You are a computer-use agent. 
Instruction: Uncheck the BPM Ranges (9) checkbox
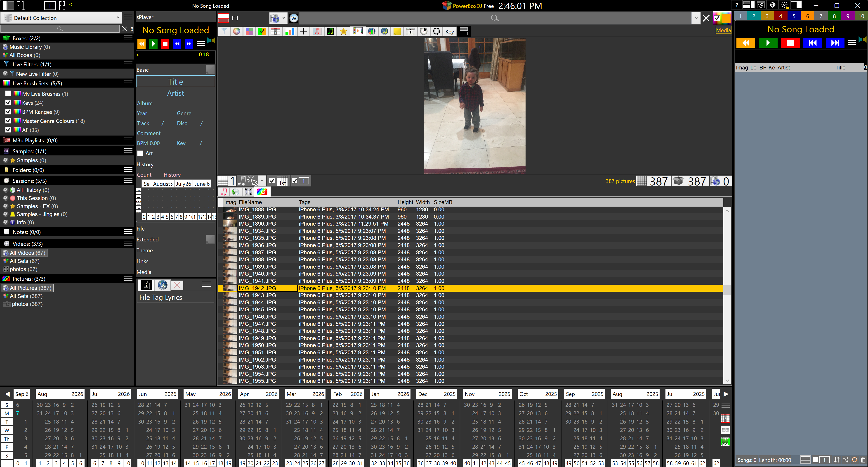[8, 112]
